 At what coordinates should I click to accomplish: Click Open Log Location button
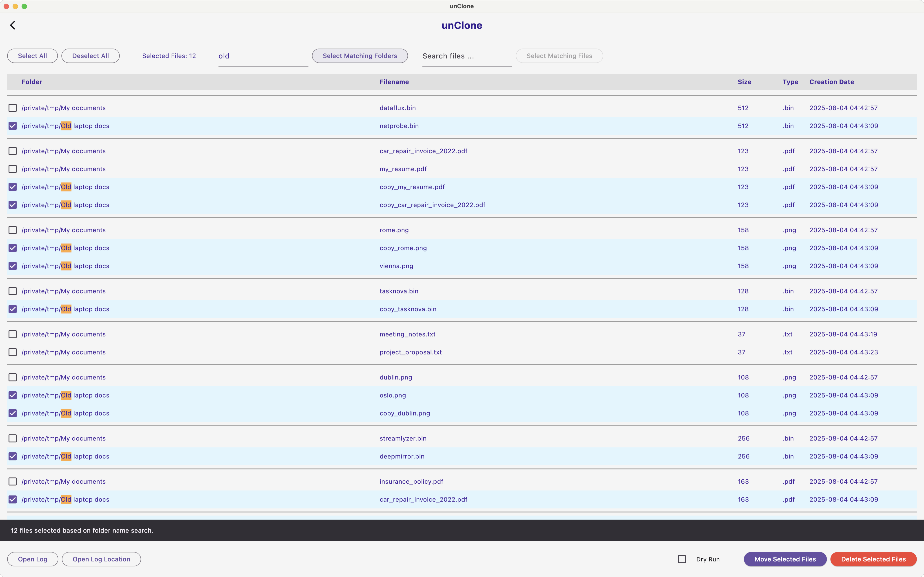pos(101,559)
